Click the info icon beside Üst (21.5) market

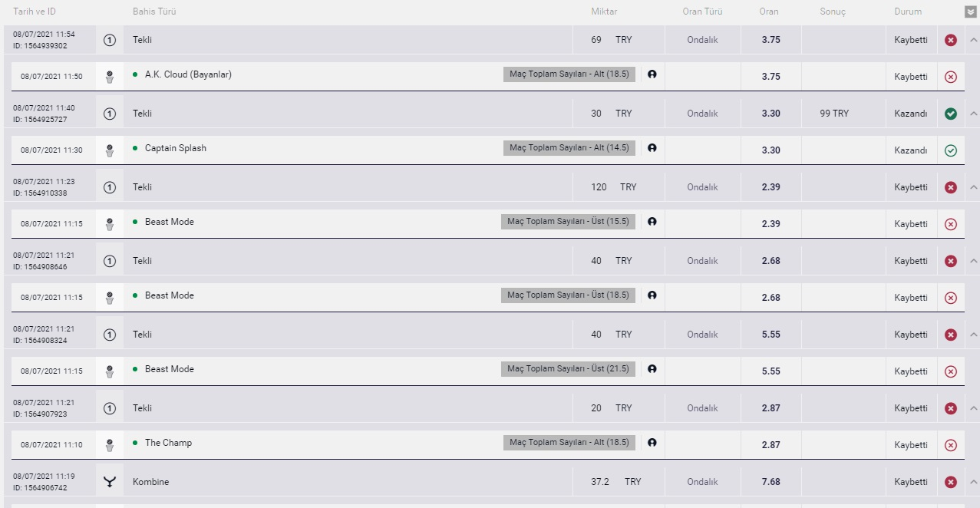[x=652, y=369]
